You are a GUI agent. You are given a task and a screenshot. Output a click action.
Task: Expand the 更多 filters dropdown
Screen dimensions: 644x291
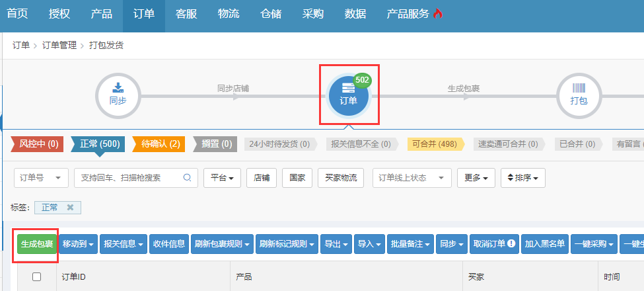click(476, 177)
